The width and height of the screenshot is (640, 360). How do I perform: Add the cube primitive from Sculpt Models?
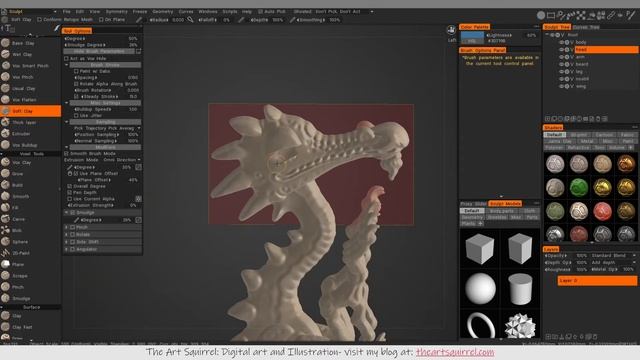tap(480, 249)
